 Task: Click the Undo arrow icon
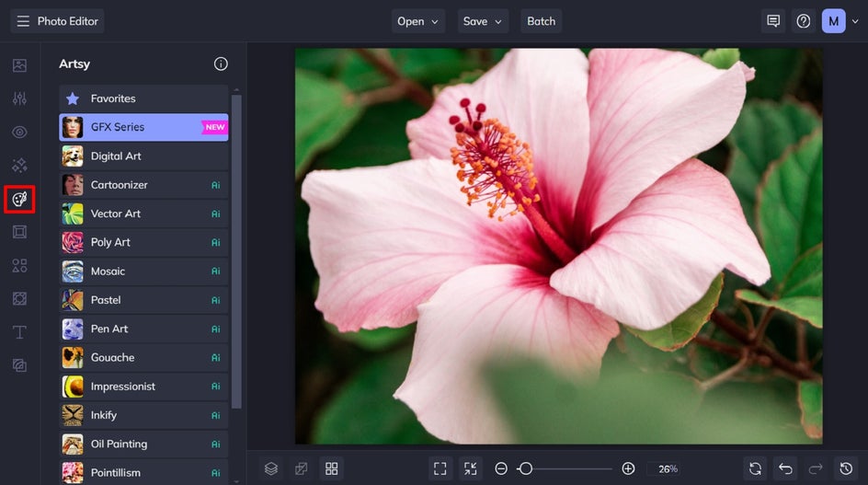(784, 468)
